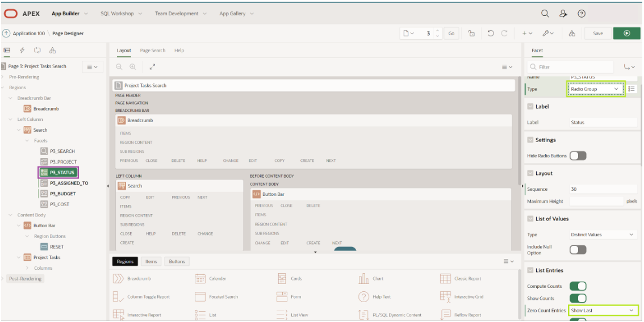Click the Oracle APEX logo icon
The height and width of the screenshot is (322, 644).
(x=11, y=14)
